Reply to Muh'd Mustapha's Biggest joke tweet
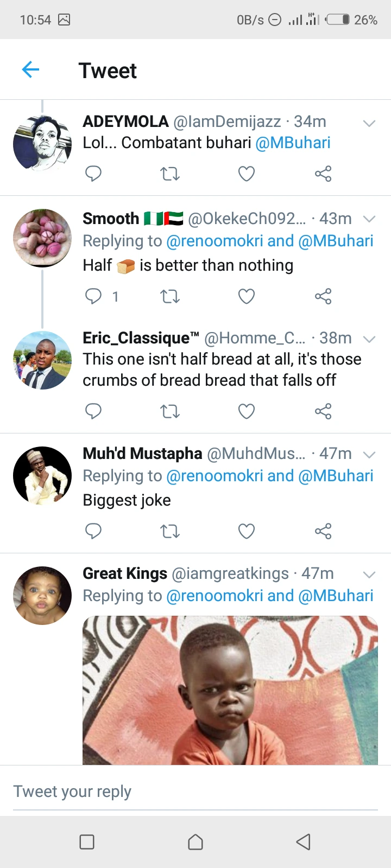Screen dimensions: 391x868 93,531
